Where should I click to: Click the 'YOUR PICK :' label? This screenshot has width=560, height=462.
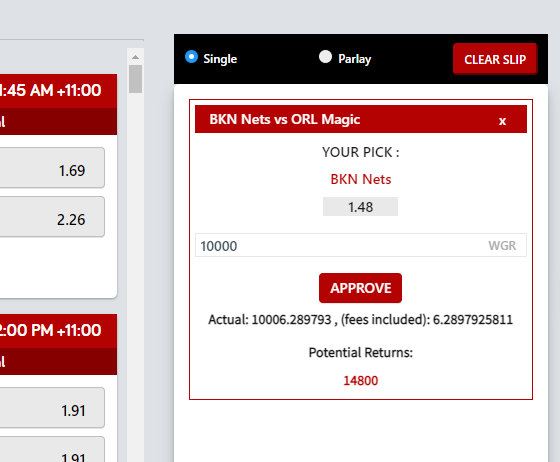coord(361,152)
